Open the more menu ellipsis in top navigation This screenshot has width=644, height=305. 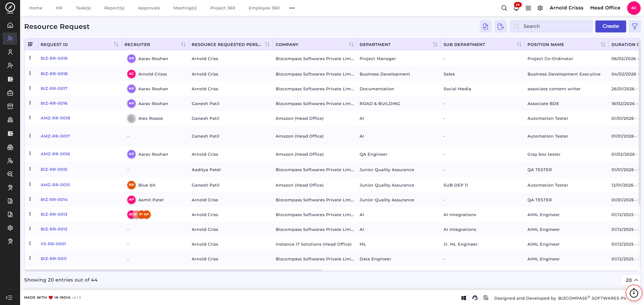click(x=292, y=8)
